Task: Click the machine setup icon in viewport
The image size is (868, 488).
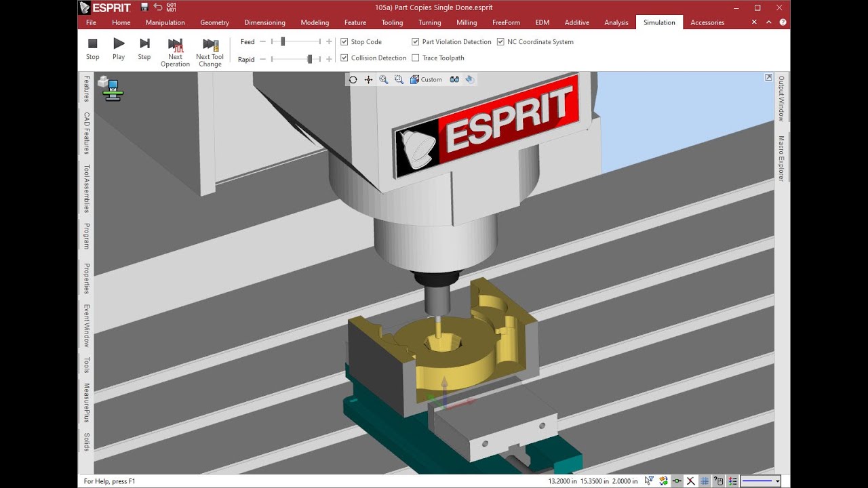Action: (111, 89)
